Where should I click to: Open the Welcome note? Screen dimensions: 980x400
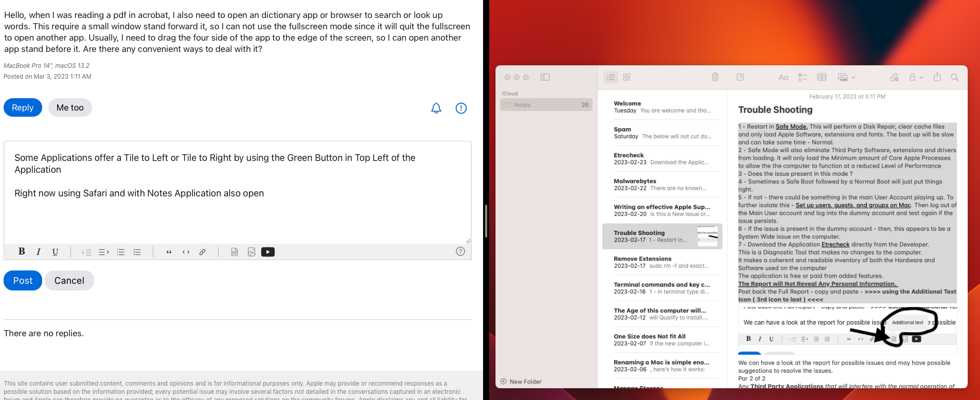(x=663, y=107)
